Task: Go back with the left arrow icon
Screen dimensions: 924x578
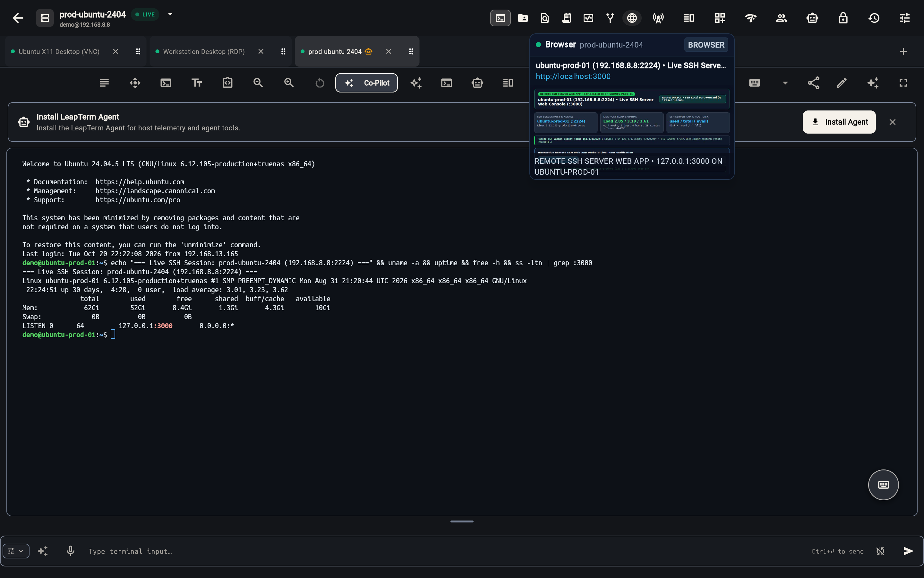Action: (x=18, y=18)
